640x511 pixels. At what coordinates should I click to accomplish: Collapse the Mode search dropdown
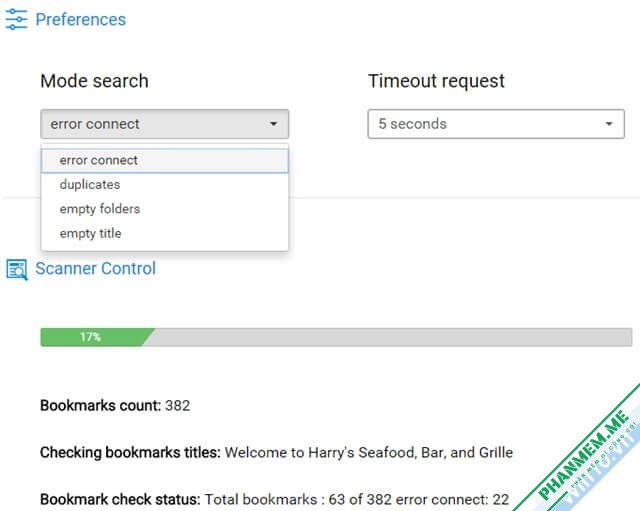pos(164,124)
